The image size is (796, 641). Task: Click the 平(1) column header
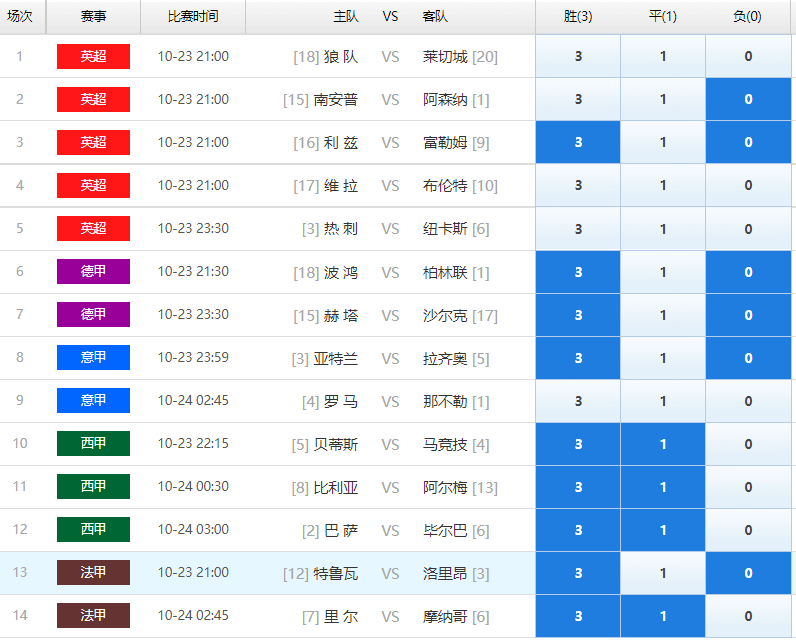pos(662,17)
